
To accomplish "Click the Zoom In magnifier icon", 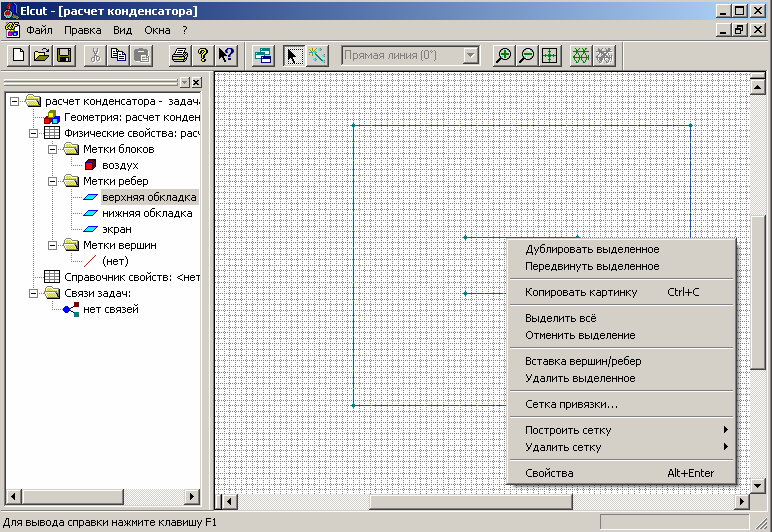I will 504,56.
